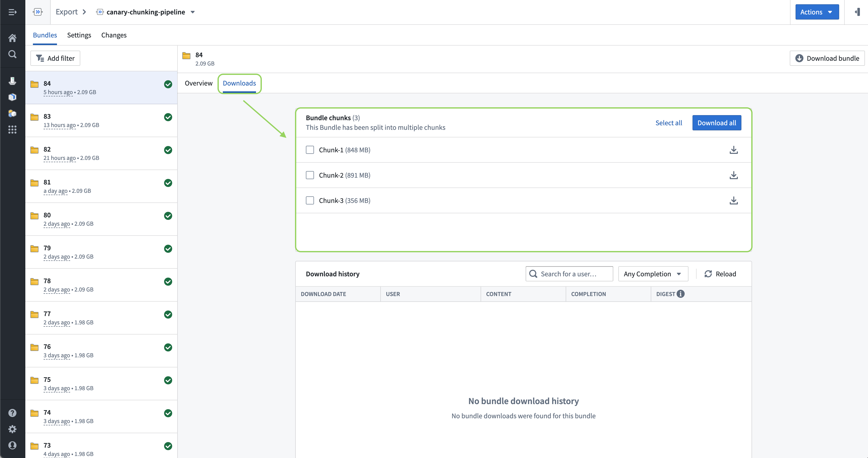This screenshot has height=458, width=868.
Task: Open the user account icon in the sidebar
Action: 12,445
